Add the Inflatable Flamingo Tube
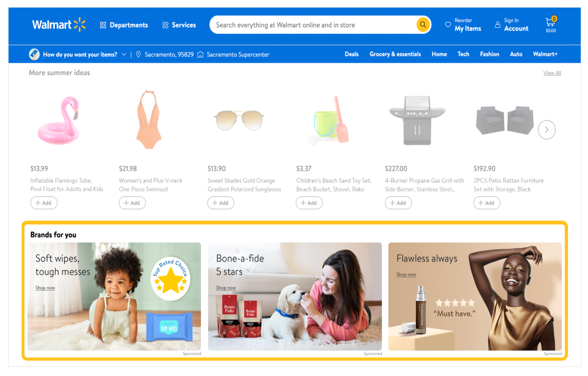This screenshot has height=376, width=588. click(44, 203)
